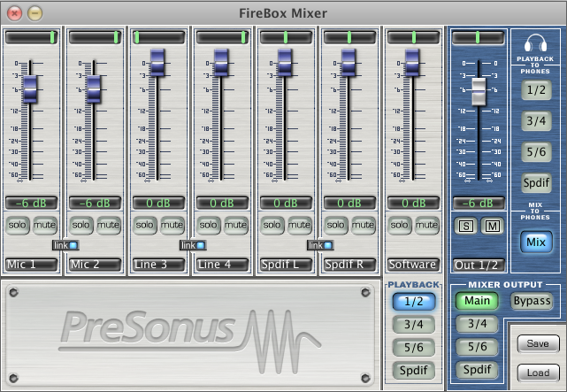This screenshot has height=392, width=567.
Task: Close the FireBox Mixer window
Action: (x=15, y=13)
